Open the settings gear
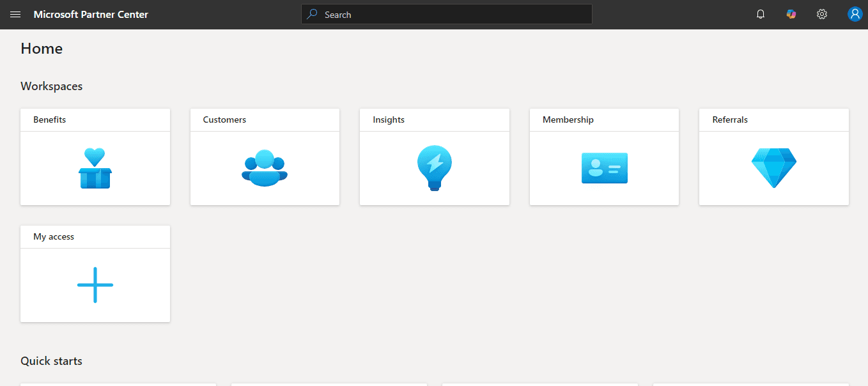Screen dimensions: 868x386 [822, 14]
